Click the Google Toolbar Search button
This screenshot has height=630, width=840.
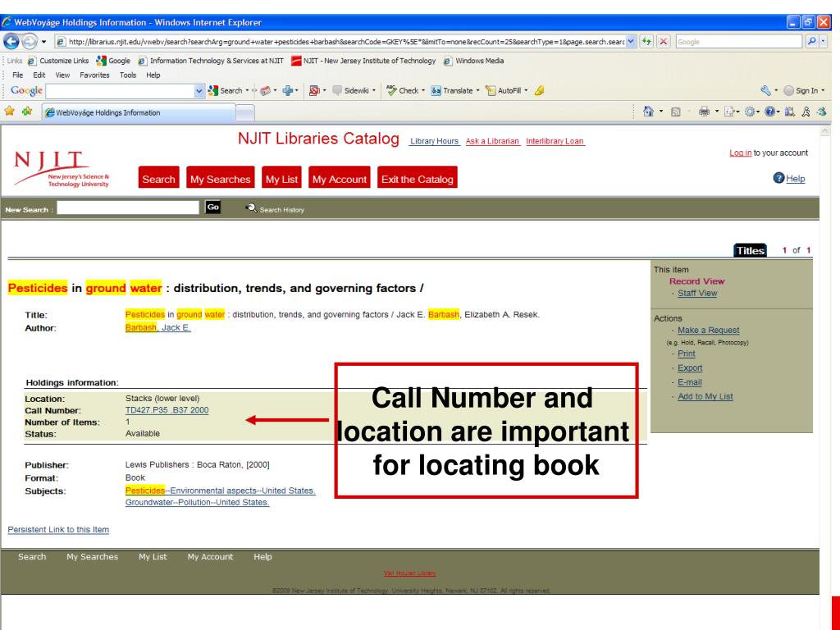226,90
